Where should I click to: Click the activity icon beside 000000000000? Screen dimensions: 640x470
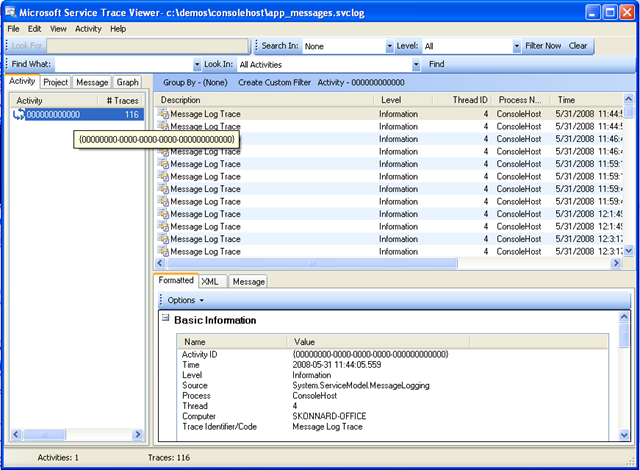pos(19,115)
